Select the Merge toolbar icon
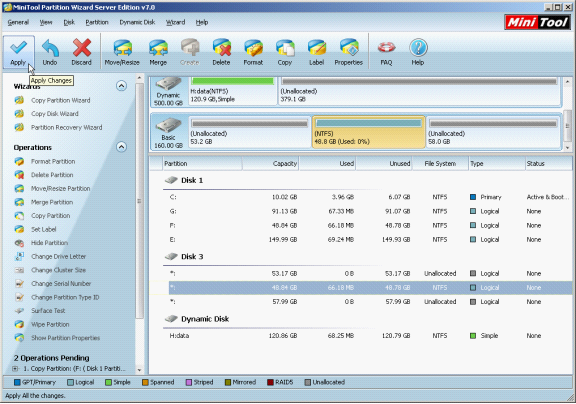The height and width of the screenshot is (404, 576). click(158, 48)
